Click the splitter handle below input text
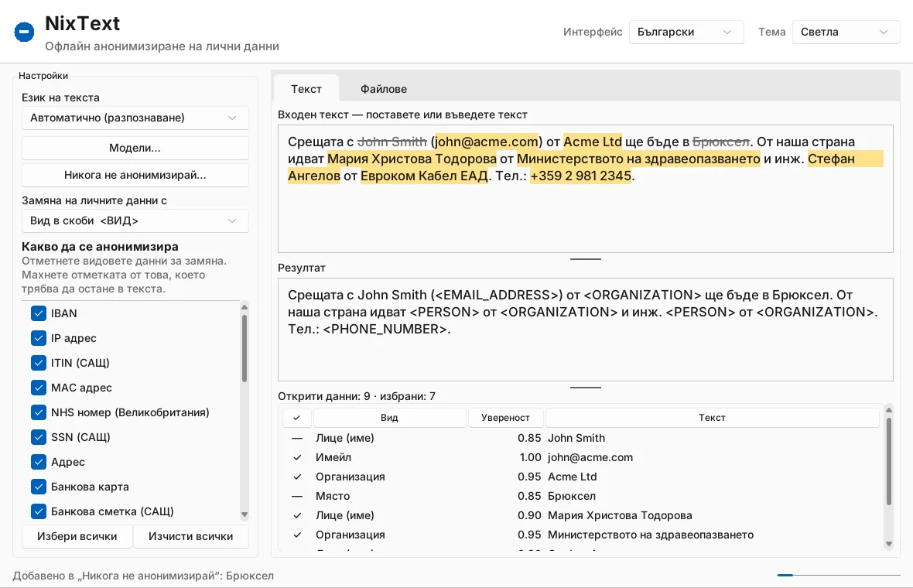This screenshot has height=588, width=913. 585,259
